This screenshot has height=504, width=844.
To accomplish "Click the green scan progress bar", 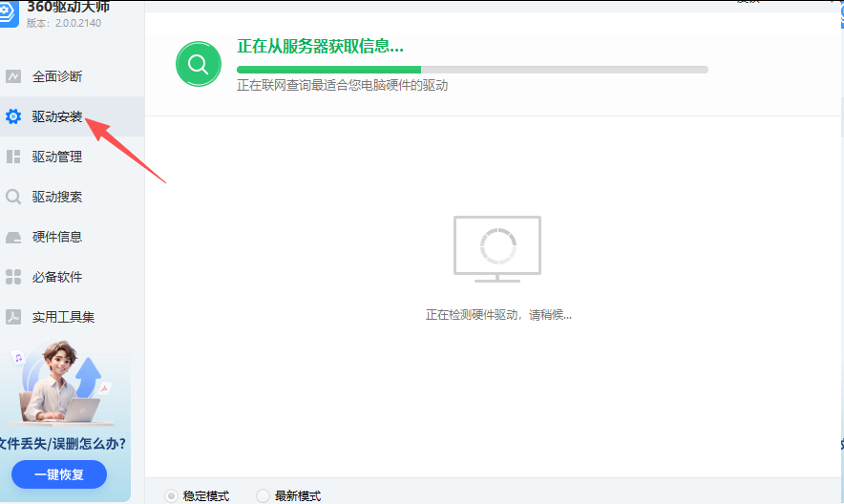I will [x=472, y=70].
